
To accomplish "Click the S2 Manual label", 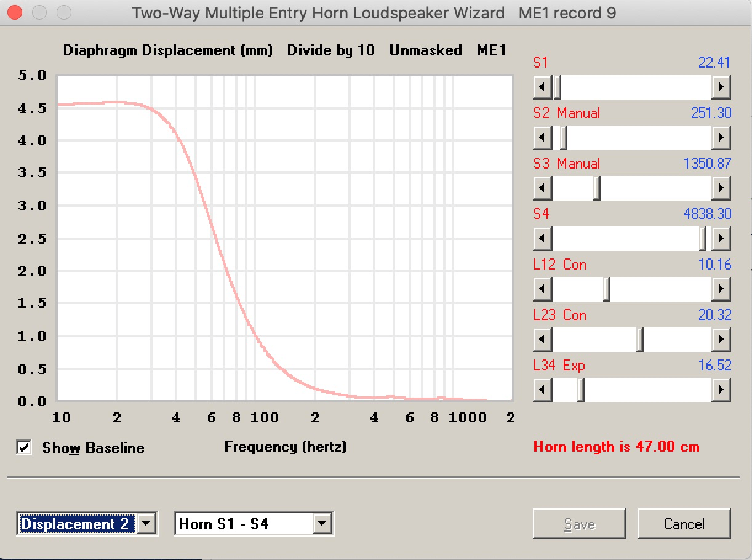I will [566, 113].
